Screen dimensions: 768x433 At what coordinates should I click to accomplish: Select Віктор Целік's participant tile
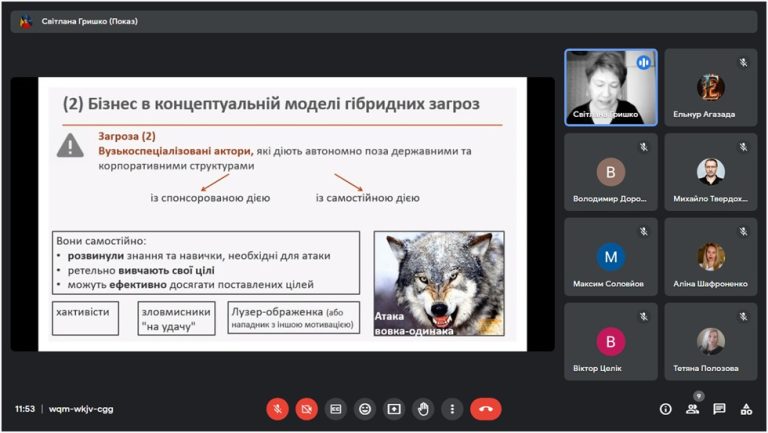(x=611, y=342)
